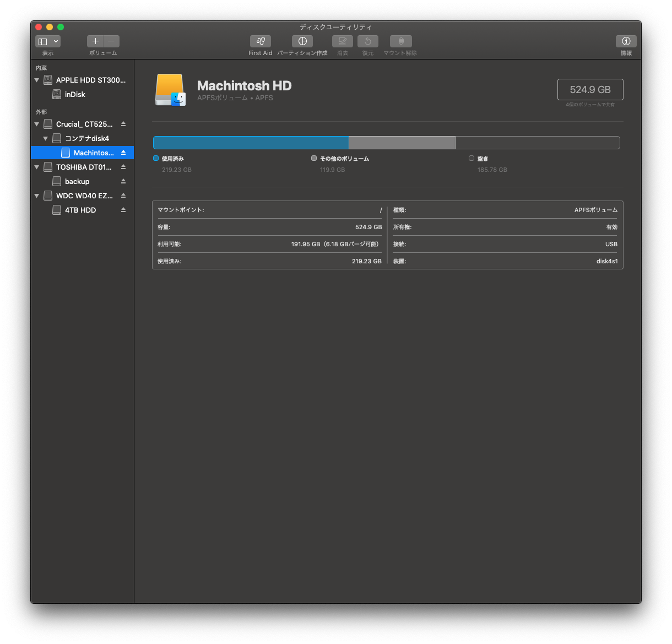This screenshot has width=672, height=644.
Task: Click the Machintosh HD disk icon
Action: pos(170,90)
